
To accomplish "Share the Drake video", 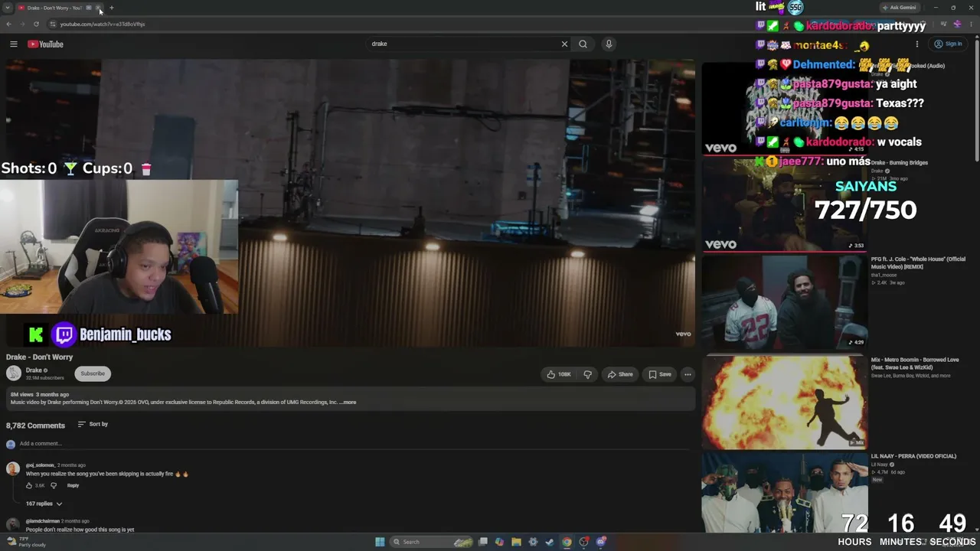I will 620,374.
